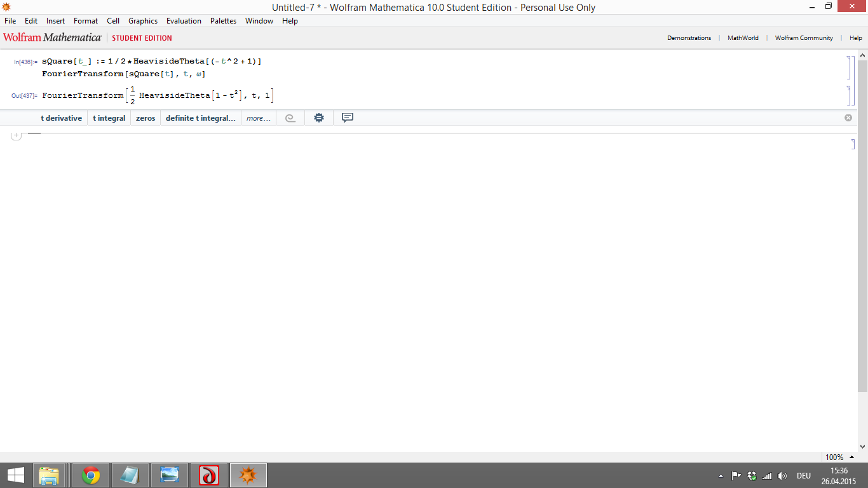Click the vertical scrollbar up arrow
The height and width of the screenshot is (488, 868).
pos(862,55)
